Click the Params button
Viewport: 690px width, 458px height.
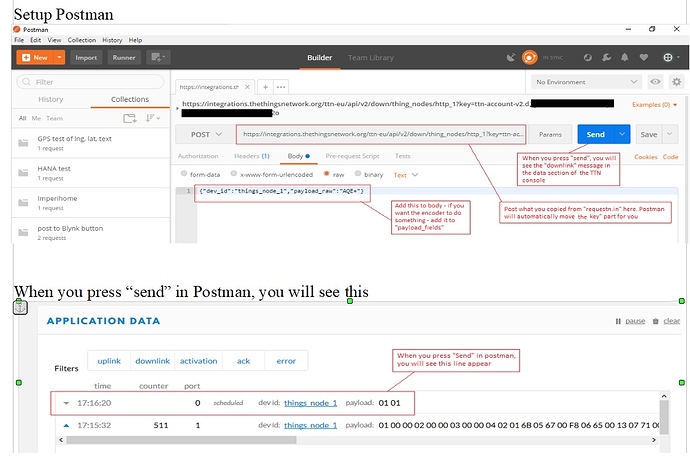[550, 135]
